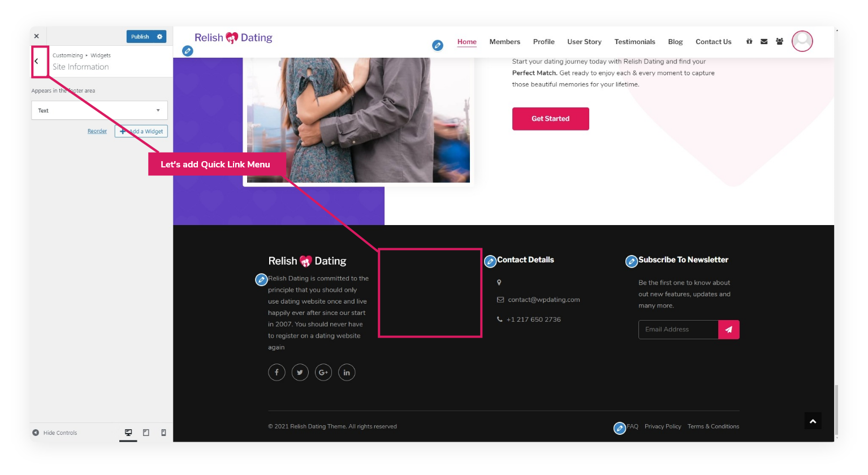This screenshot has height=475, width=868.
Task: Go to Testimonials in navigation
Action: pyautogui.click(x=634, y=42)
